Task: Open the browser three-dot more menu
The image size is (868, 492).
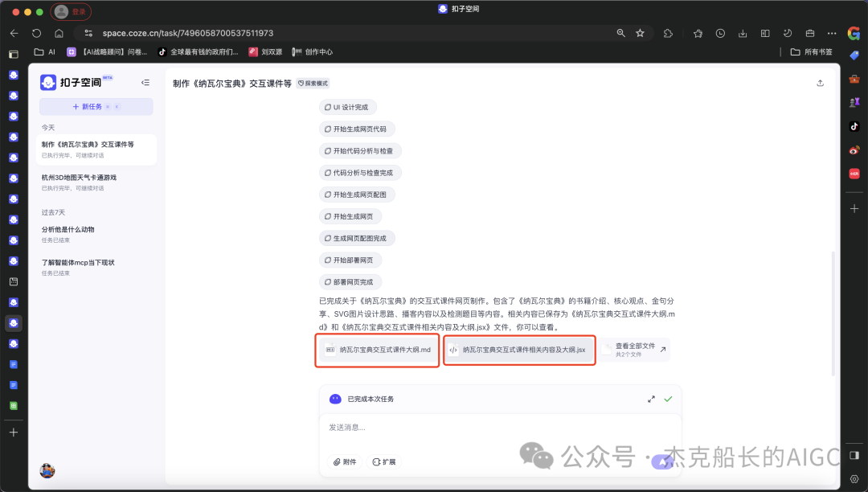Action: (832, 33)
